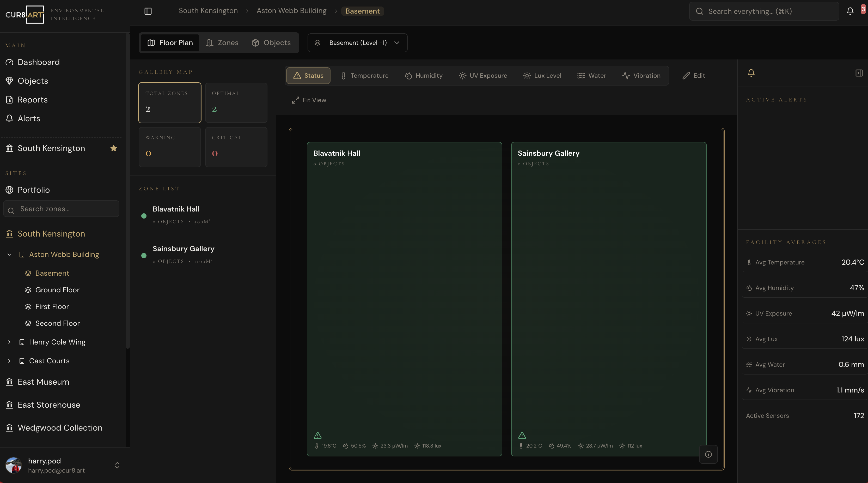
Task: Click the warning triangle icon in Sainsbury Gallery
Action: 522,436
